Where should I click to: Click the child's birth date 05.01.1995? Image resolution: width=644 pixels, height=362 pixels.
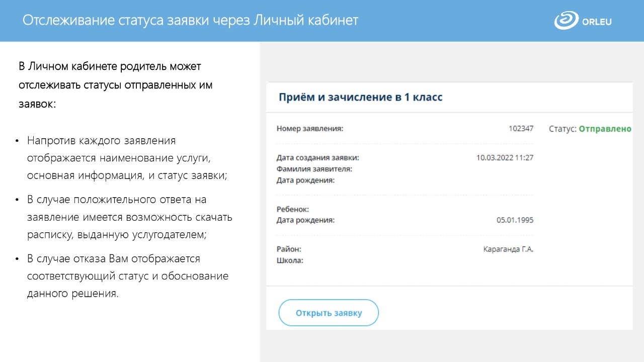(515, 220)
